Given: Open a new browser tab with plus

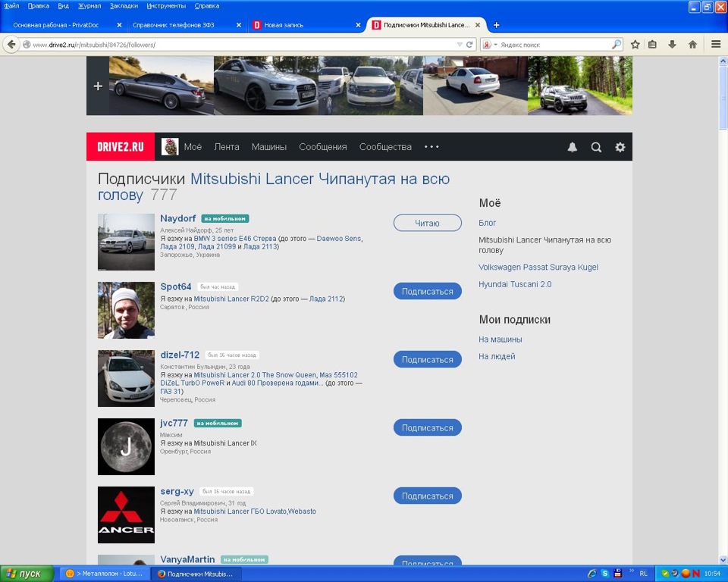Looking at the screenshot, I should coord(496,25).
